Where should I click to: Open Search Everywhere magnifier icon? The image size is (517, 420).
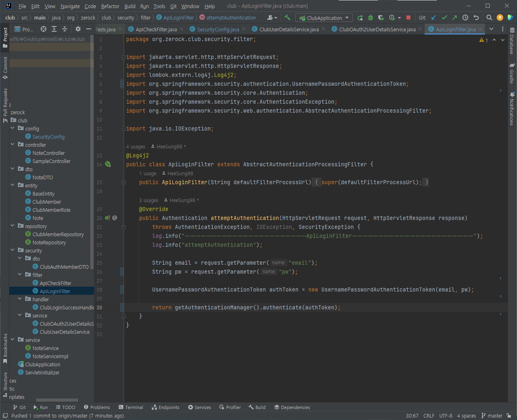click(489, 17)
